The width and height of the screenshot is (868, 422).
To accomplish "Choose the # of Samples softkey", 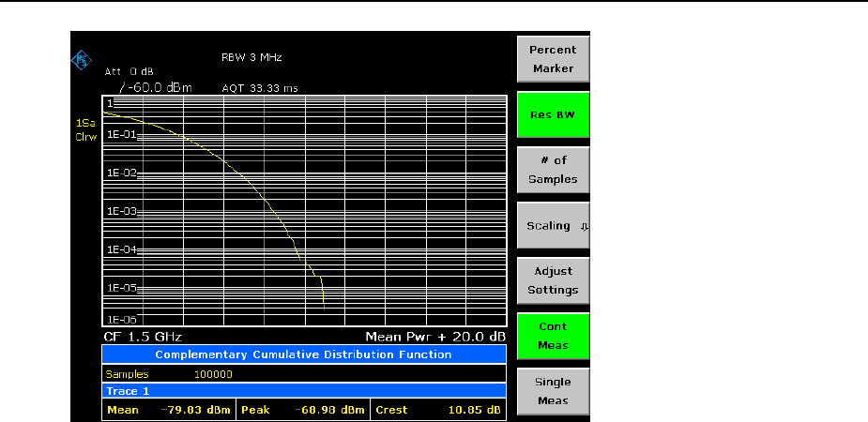I will pos(553,170).
